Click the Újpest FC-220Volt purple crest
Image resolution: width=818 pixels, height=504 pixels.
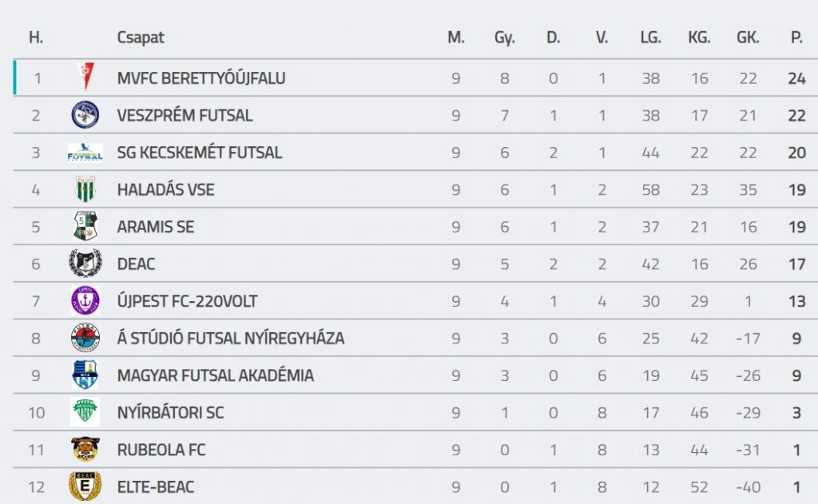(x=85, y=300)
